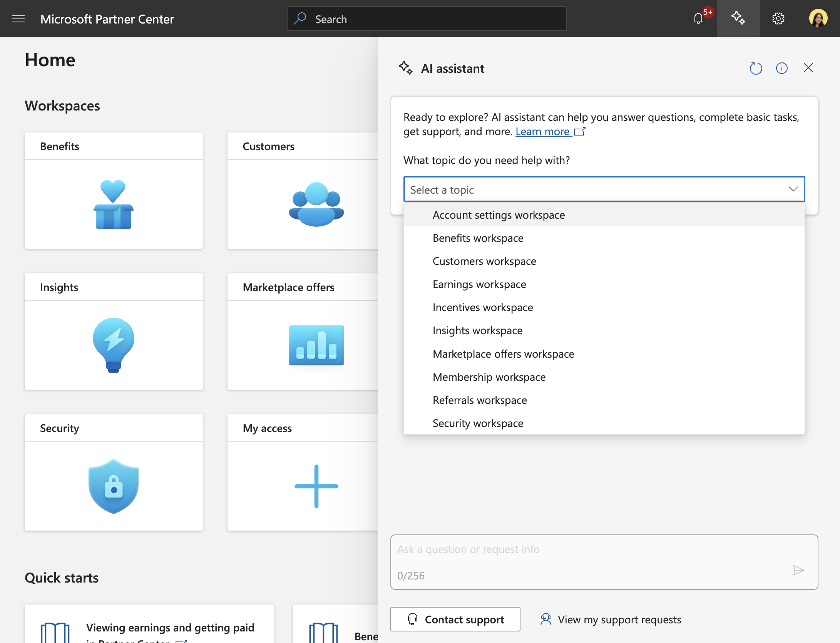The height and width of the screenshot is (643, 840).
Task: Select Incentives workspace from the list
Action: [x=604, y=307]
